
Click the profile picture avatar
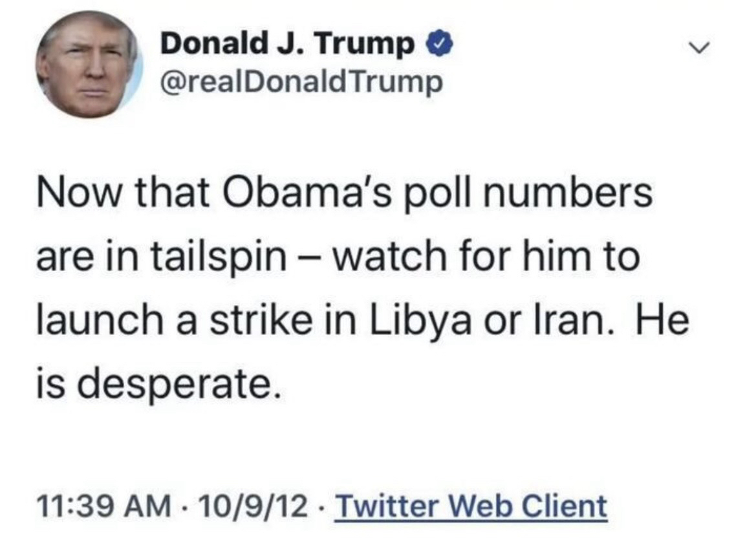(x=87, y=65)
